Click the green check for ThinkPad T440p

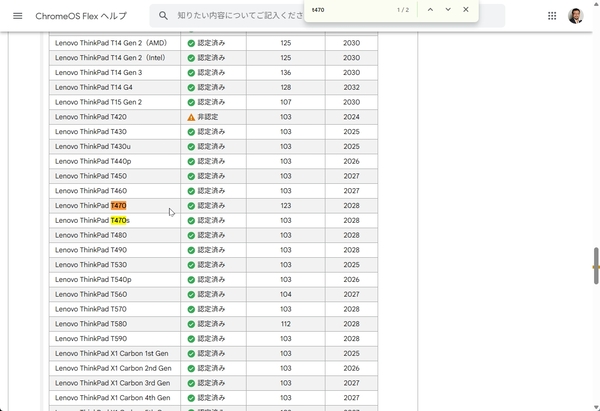(191, 161)
